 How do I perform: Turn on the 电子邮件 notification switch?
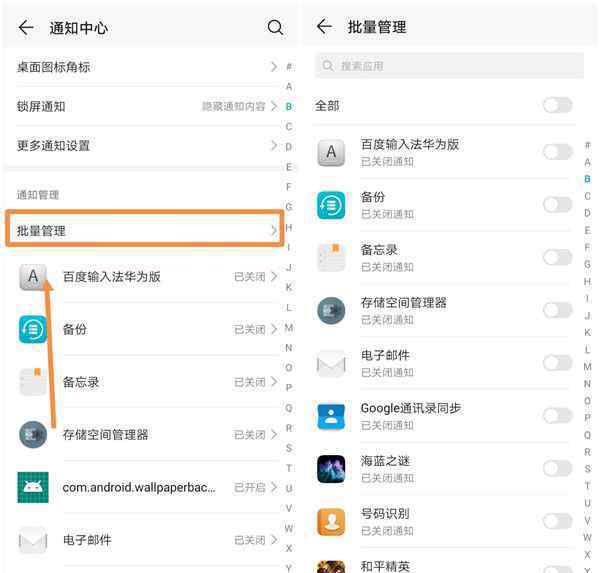pyautogui.click(x=558, y=363)
